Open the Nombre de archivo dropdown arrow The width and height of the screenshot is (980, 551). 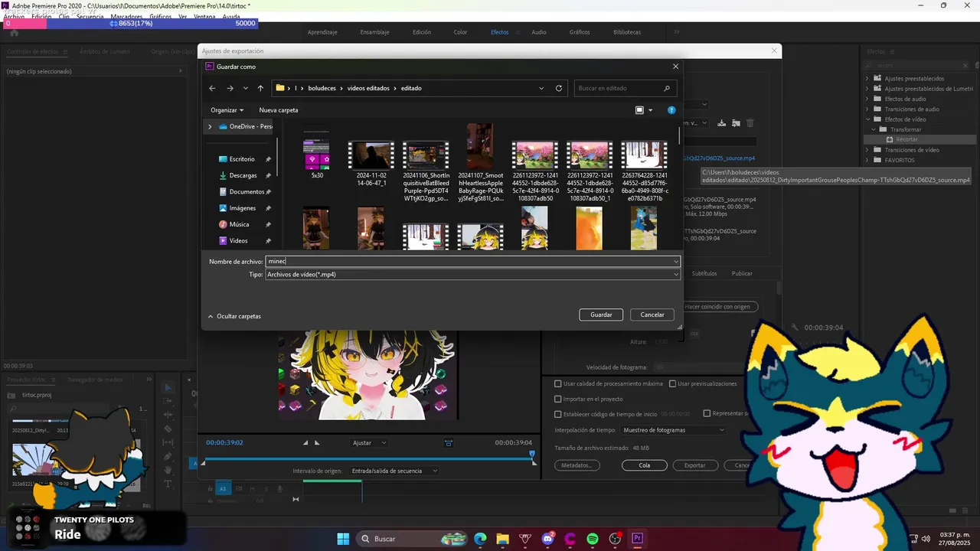point(676,261)
